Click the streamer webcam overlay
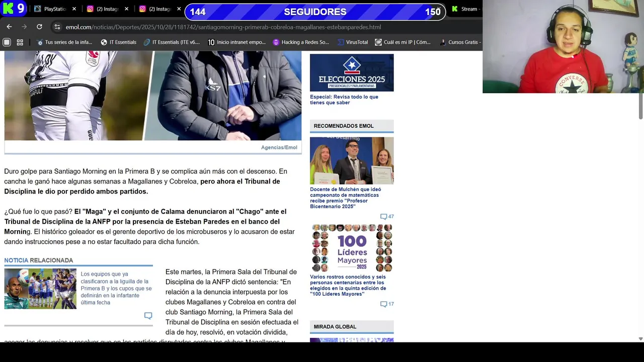The width and height of the screenshot is (644, 362). coord(563,46)
